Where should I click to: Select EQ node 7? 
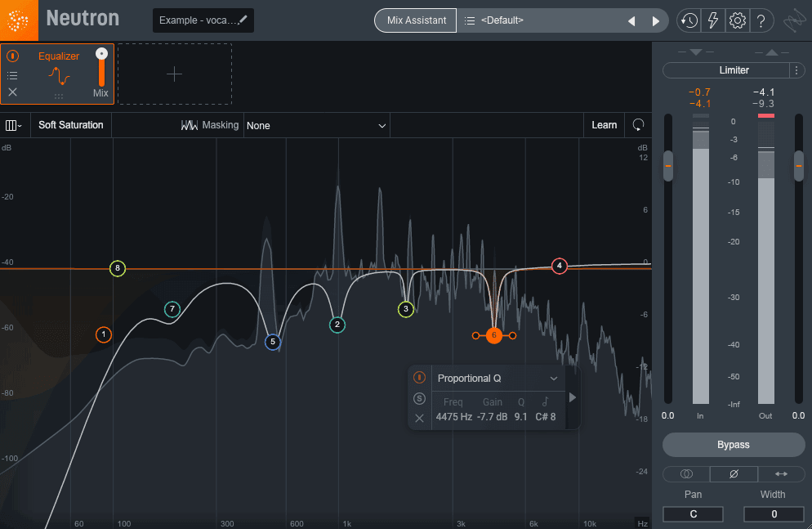172,309
